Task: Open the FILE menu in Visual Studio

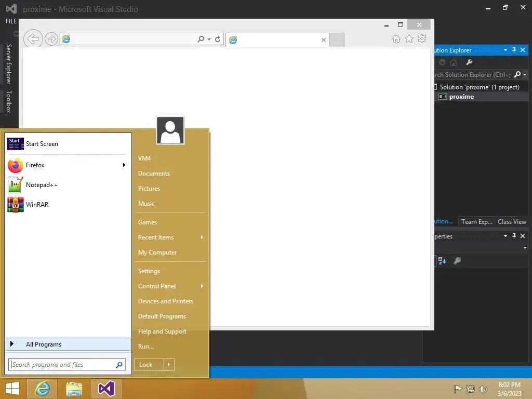Action: [11, 21]
